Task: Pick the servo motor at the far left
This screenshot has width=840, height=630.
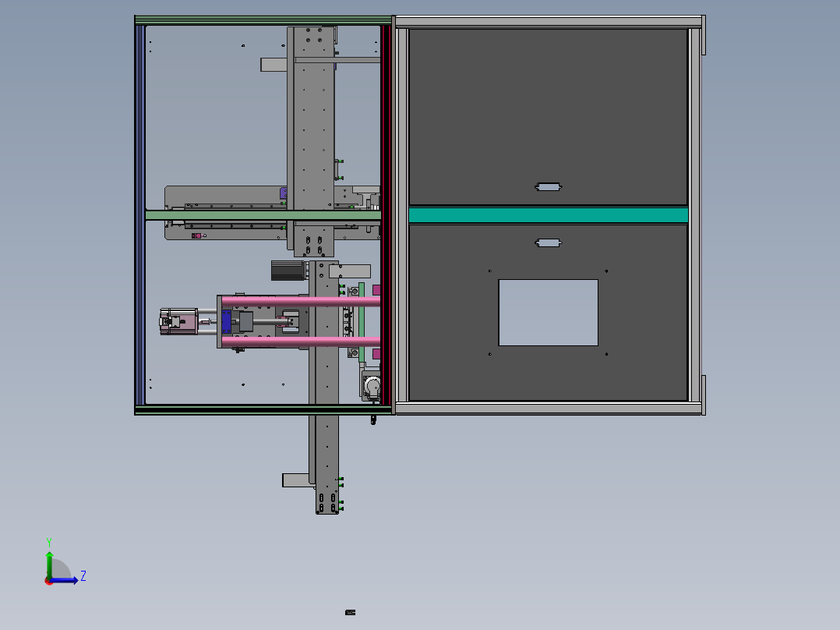Action: (178, 321)
